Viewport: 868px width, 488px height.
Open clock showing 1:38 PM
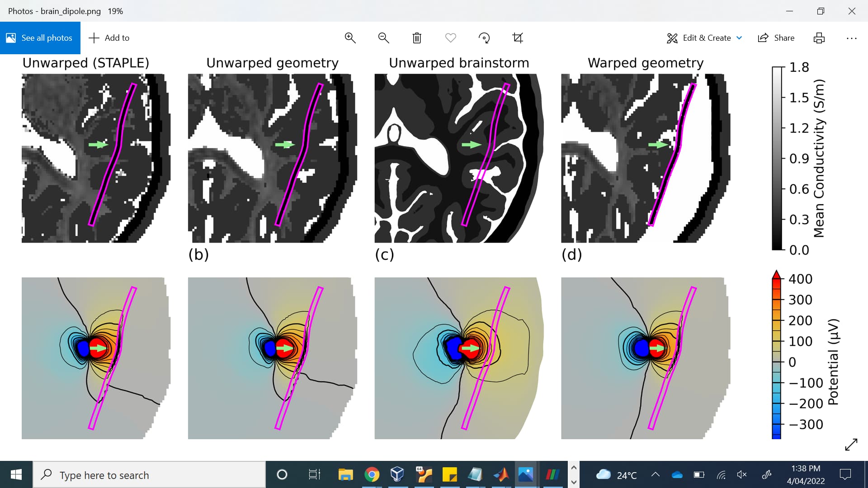click(x=806, y=475)
